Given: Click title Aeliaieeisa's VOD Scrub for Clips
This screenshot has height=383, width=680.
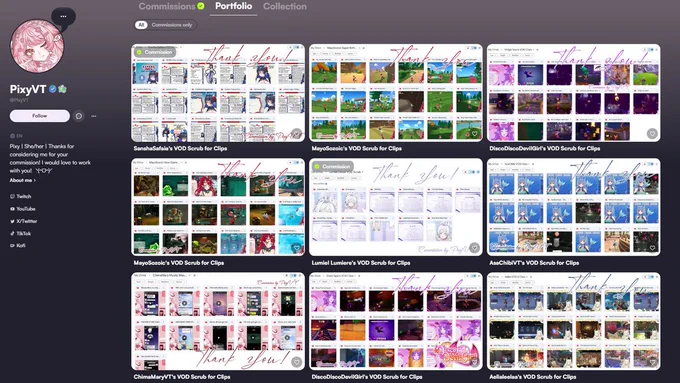Looking at the screenshot, I should click(533, 377).
